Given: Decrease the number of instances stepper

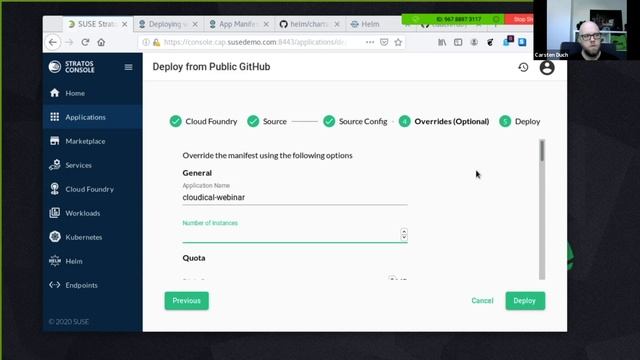Looking at the screenshot, I should coord(404,237).
